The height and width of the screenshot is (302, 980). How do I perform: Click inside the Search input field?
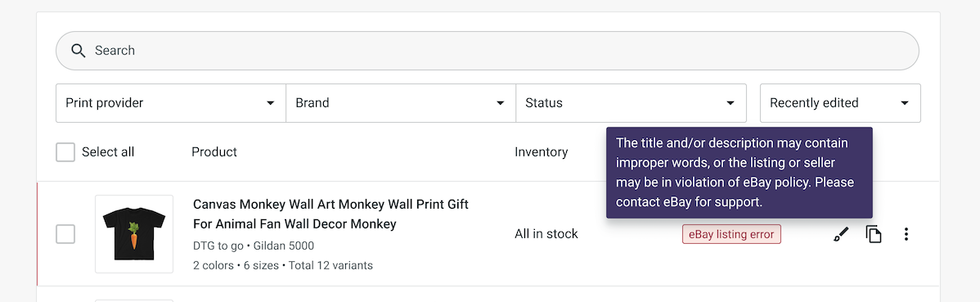click(488, 51)
